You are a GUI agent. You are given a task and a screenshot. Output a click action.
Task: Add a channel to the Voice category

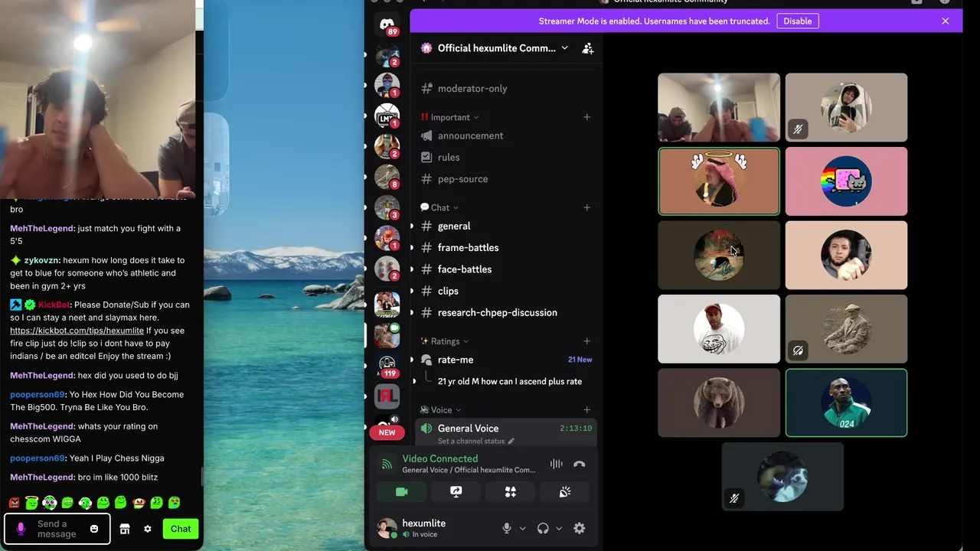tap(586, 410)
